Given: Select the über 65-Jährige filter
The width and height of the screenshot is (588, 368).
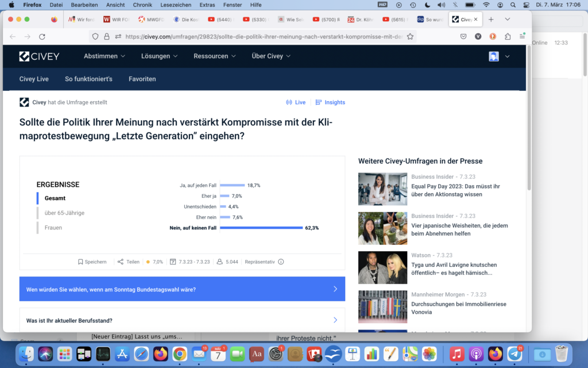Looking at the screenshot, I should (64, 213).
